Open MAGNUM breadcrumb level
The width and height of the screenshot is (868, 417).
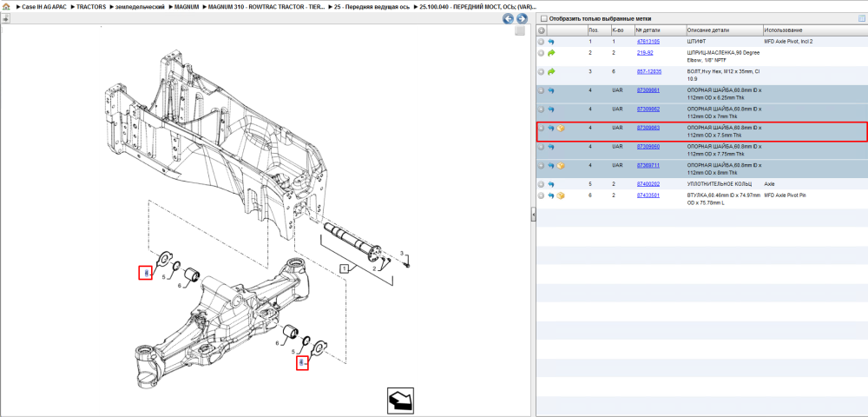(x=186, y=7)
